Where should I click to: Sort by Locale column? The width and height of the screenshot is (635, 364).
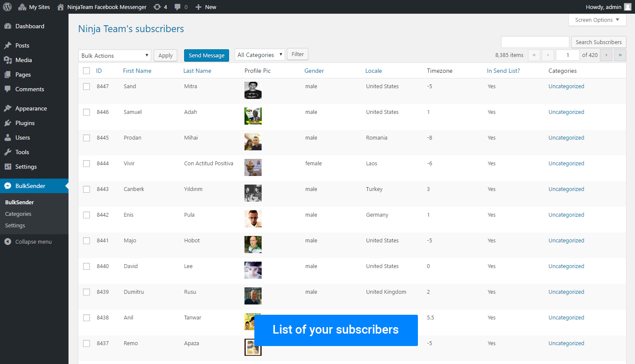[x=374, y=71]
